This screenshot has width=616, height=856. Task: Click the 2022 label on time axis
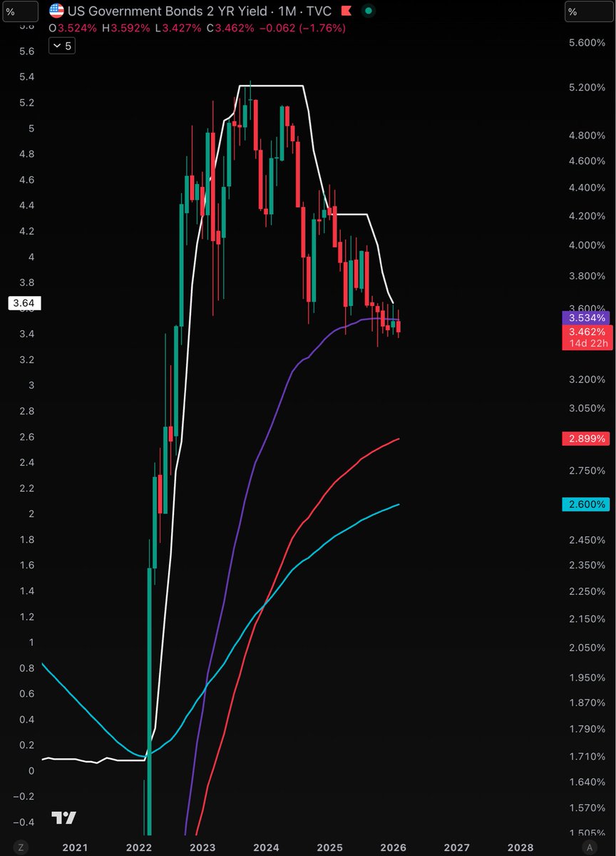coord(139,847)
